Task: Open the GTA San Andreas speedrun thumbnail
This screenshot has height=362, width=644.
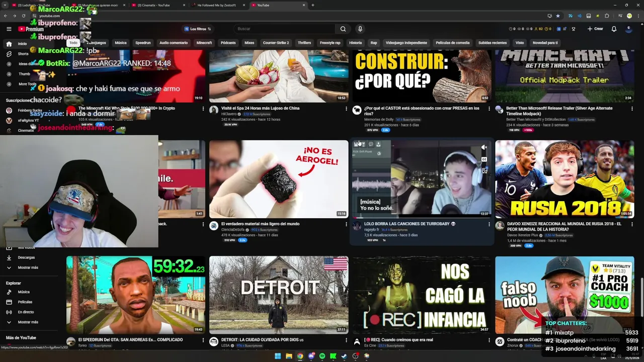Action: point(136,295)
